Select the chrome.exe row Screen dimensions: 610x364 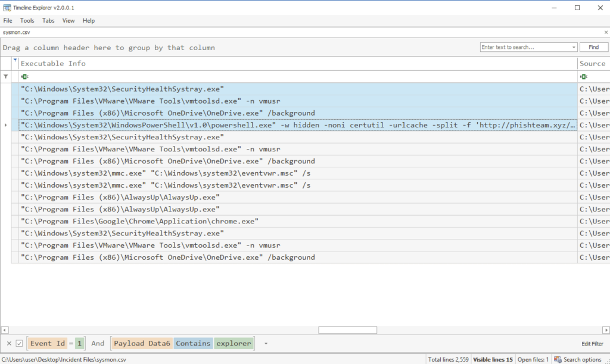(298, 221)
